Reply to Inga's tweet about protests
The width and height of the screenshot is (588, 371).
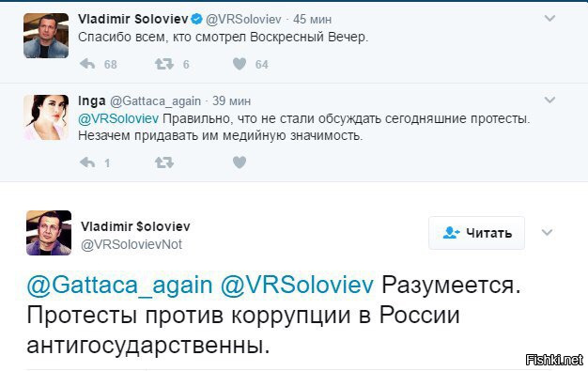tap(87, 162)
